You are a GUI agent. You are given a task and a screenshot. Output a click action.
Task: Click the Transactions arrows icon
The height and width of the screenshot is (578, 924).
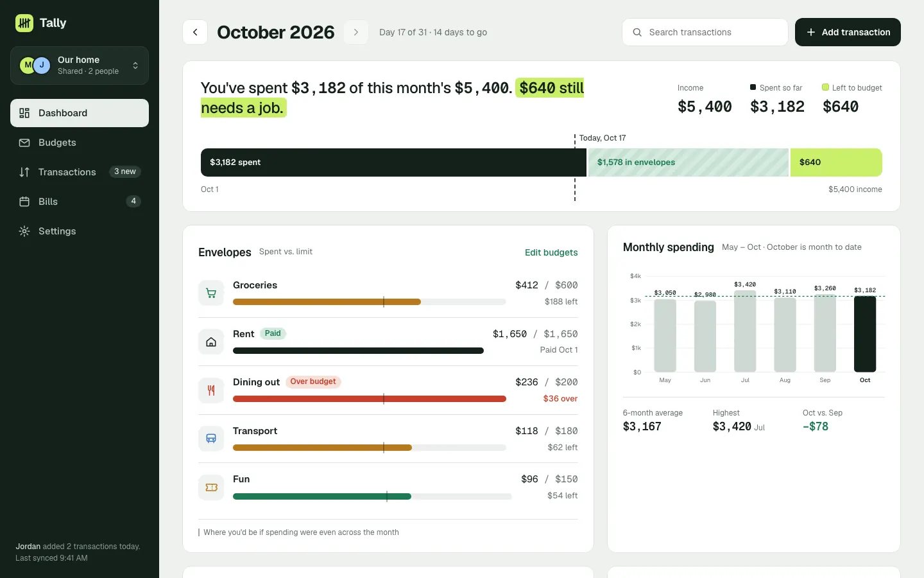point(24,172)
